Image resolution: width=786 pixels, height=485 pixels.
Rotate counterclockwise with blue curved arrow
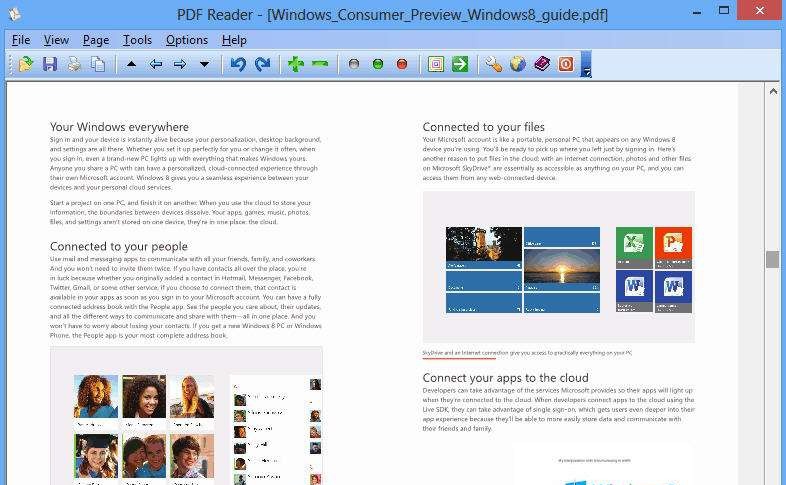click(x=238, y=64)
